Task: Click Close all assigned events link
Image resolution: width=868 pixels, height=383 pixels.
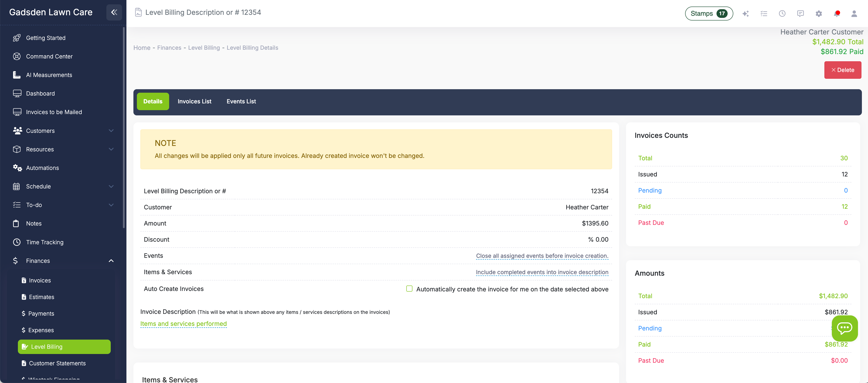Action: click(542, 256)
